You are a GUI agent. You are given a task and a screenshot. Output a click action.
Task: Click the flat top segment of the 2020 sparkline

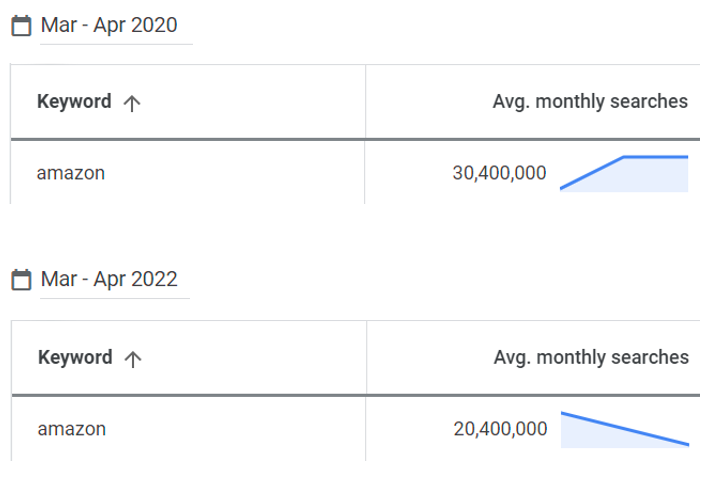coord(656,157)
